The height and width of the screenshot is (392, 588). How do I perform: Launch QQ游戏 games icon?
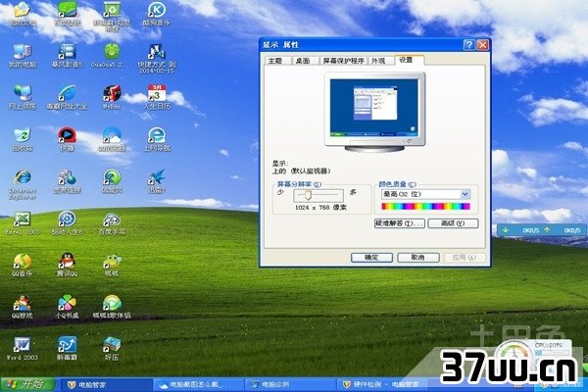coord(23,304)
